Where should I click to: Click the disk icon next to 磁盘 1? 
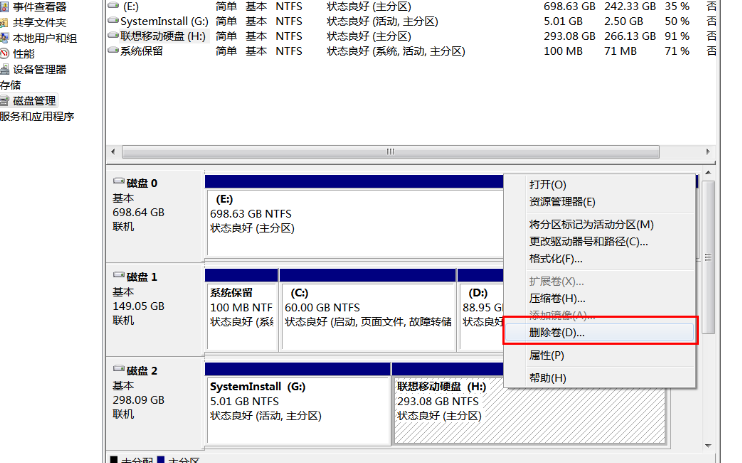pos(119,275)
